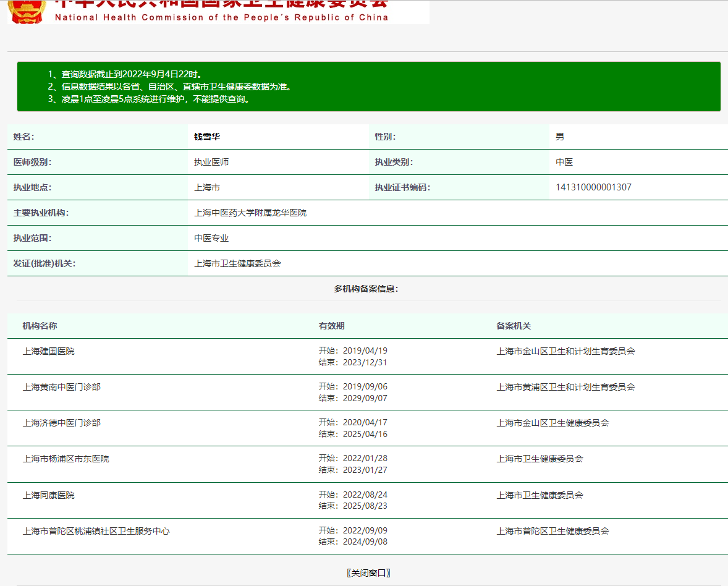Click the 关闭窗口 close window link
The height and width of the screenshot is (586, 728).
click(x=369, y=573)
